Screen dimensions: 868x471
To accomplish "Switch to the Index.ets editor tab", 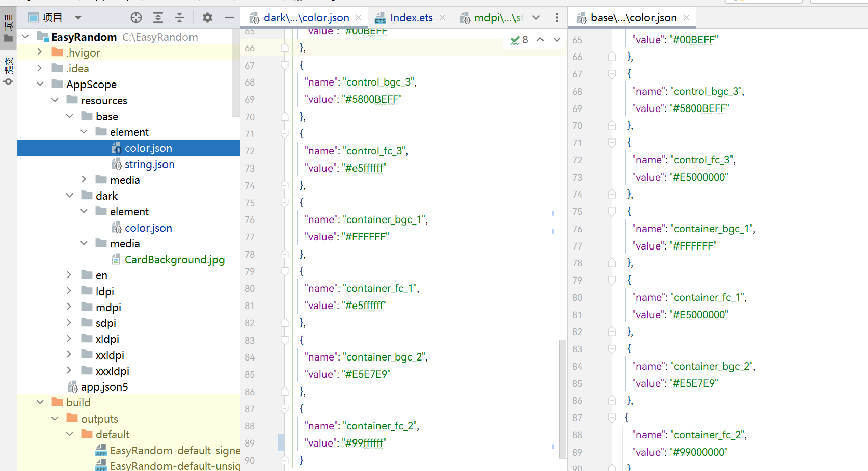I will (411, 18).
